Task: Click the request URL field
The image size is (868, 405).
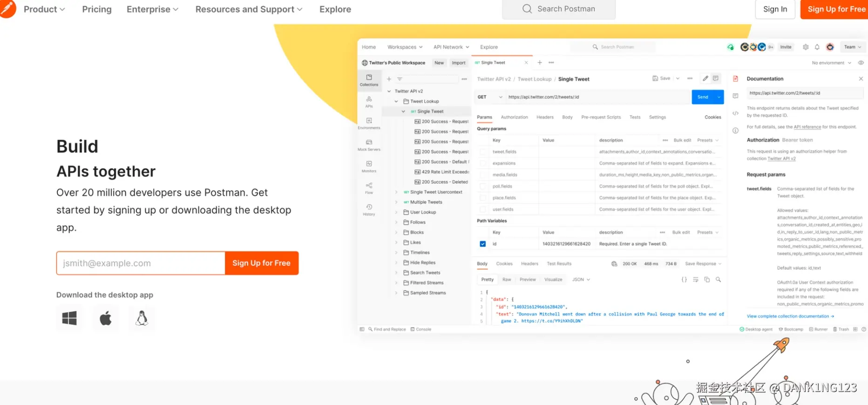Action: coord(598,97)
